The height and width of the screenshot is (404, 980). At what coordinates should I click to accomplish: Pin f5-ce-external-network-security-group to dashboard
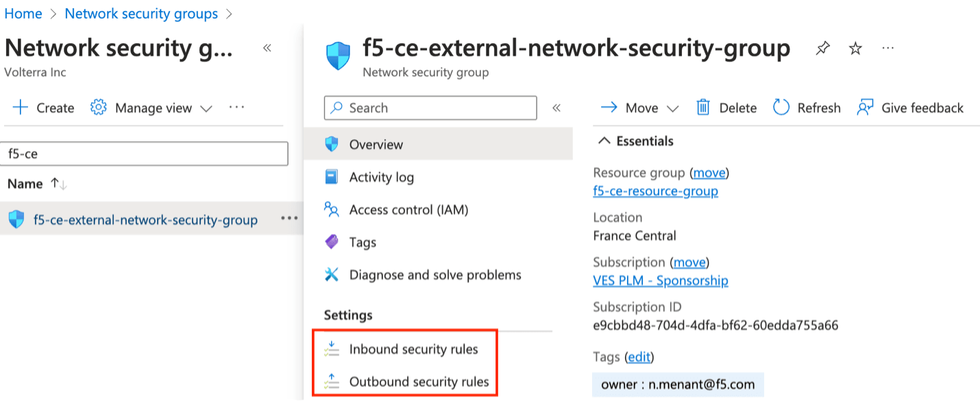pyautogui.click(x=822, y=48)
